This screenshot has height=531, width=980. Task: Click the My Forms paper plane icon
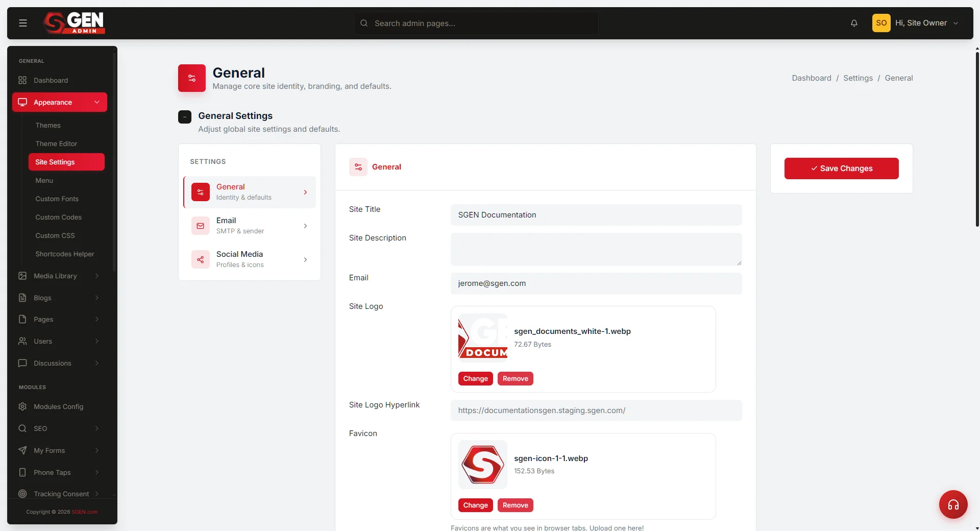click(x=22, y=450)
